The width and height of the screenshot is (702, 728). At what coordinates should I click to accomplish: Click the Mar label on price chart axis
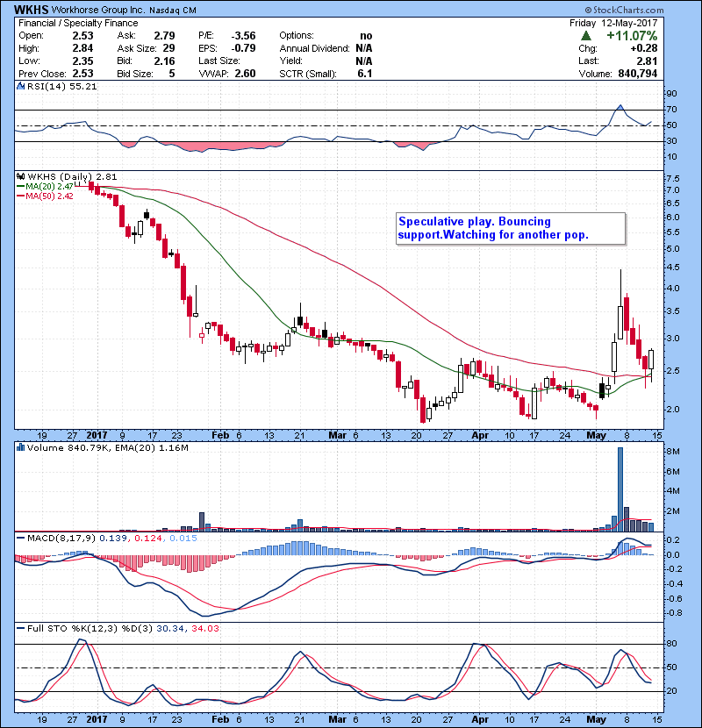tap(337, 436)
